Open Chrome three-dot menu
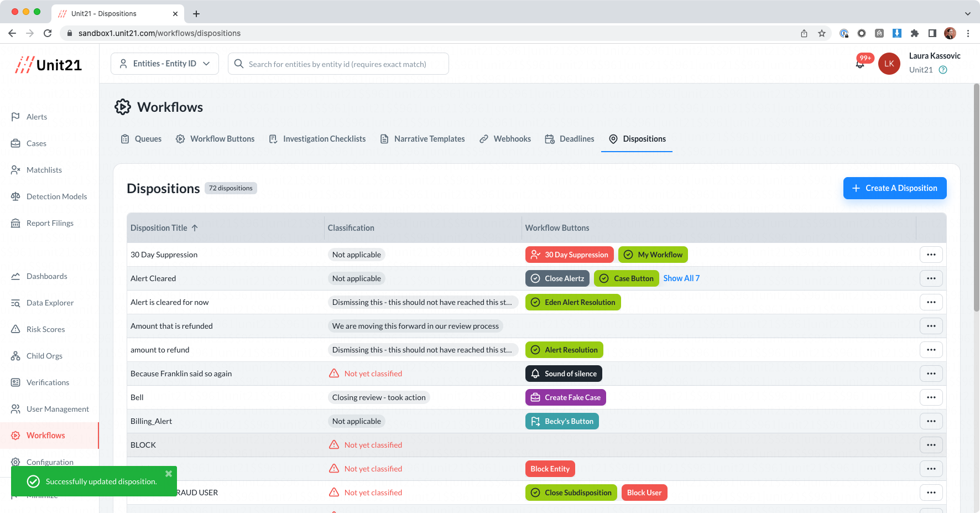 click(x=968, y=33)
